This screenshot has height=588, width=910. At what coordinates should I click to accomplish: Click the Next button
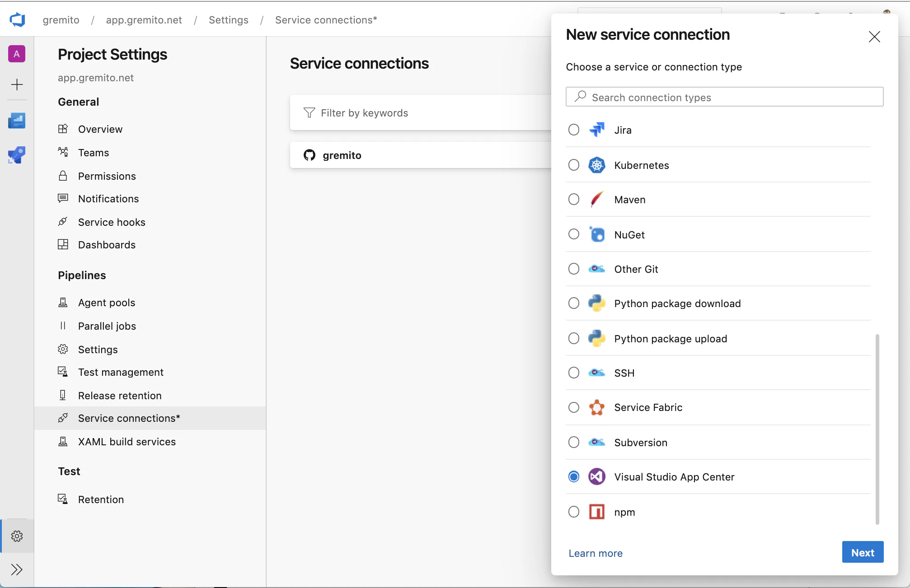(863, 552)
